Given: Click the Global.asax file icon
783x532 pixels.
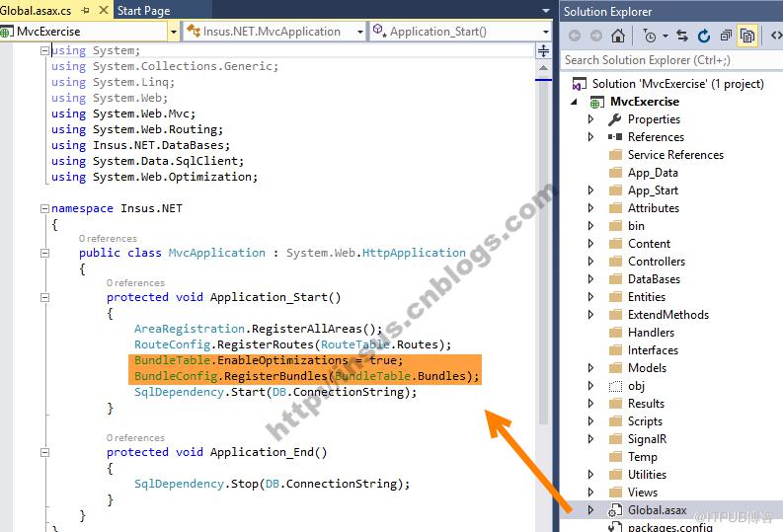Looking at the screenshot, I should [615, 510].
